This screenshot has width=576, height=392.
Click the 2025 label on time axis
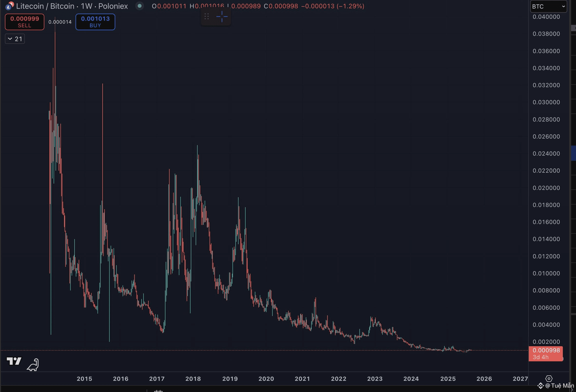point(448,379)
